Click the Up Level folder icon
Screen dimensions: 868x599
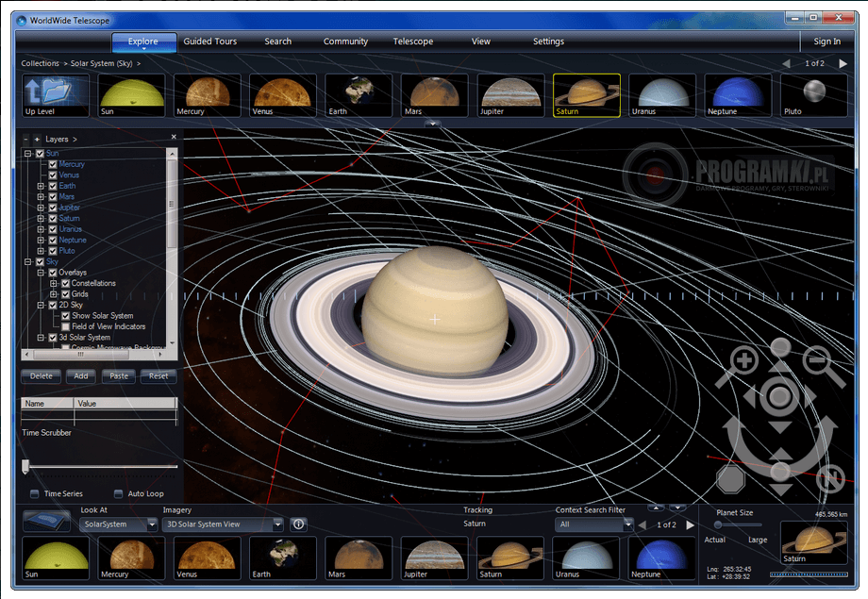[x=56, y=95]
